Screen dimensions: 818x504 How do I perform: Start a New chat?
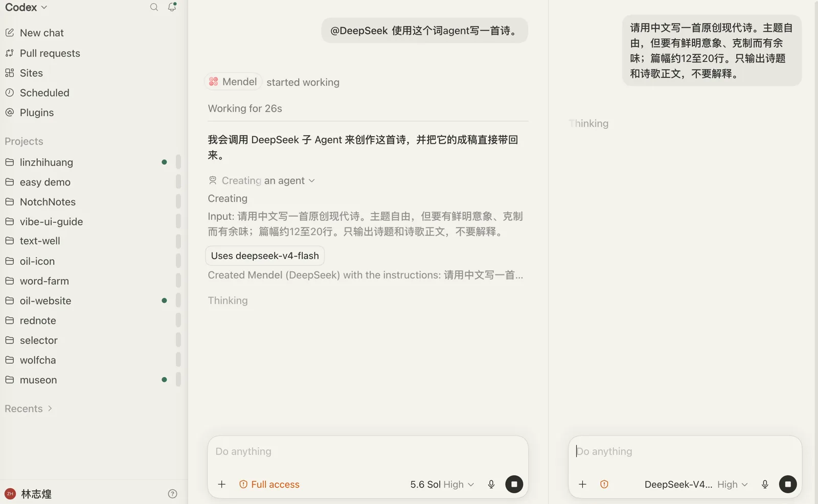[x=41, y=33]
